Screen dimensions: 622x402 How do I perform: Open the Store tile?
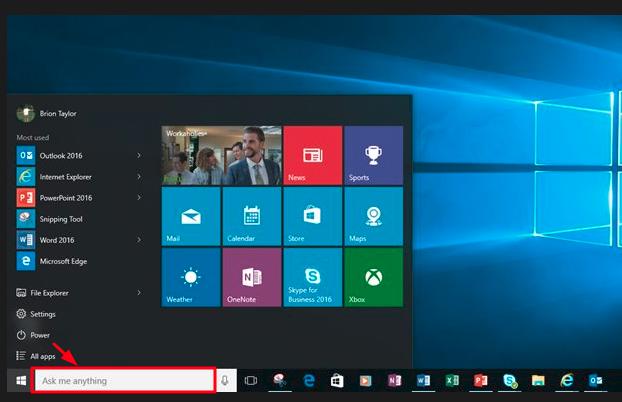point(313,216)
